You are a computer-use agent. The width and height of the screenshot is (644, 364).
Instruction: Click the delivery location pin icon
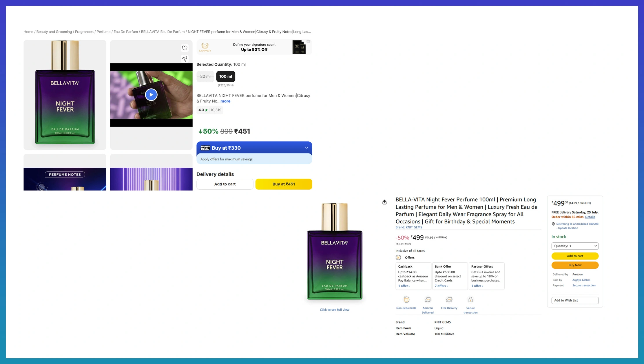click(x=553, y=224)
